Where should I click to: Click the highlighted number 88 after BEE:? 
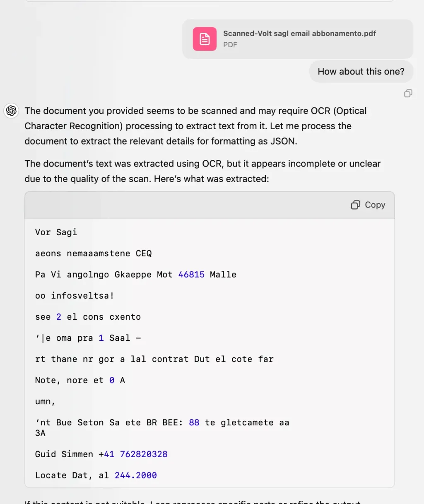pyautogui.click(x=194, y=422)
